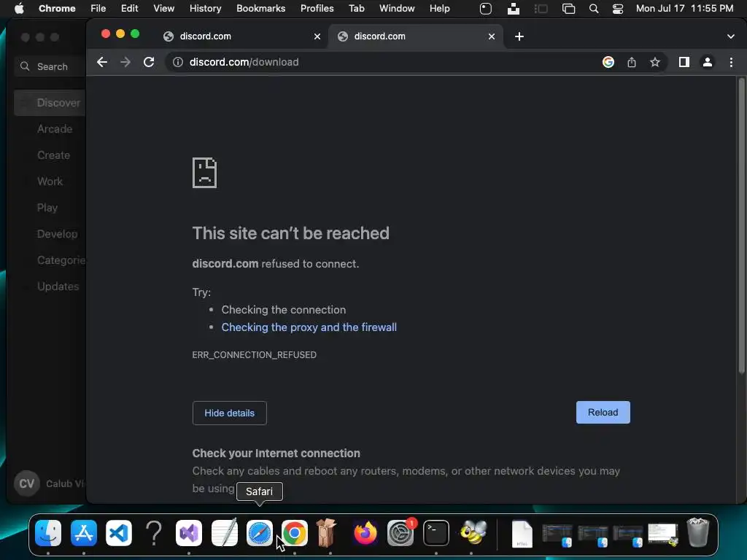Image resolution: width=747 pixels, height=560 pixels.
Task: Open the Apple menu
Action: [19, 9]
